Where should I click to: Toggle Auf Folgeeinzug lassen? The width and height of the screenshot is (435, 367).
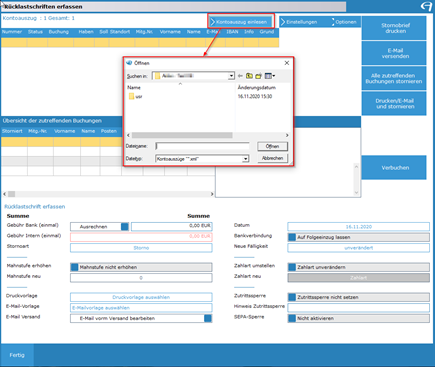pos(292,237)
